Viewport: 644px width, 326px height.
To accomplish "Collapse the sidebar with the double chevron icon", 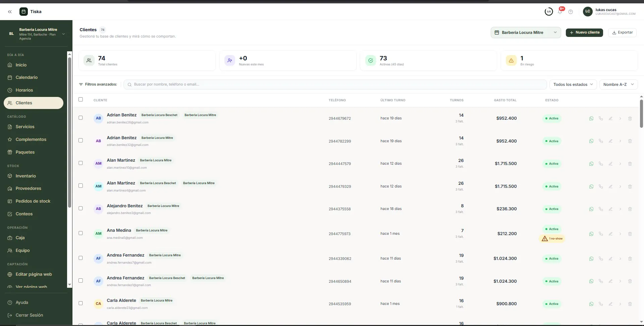I will pos(10,12).
